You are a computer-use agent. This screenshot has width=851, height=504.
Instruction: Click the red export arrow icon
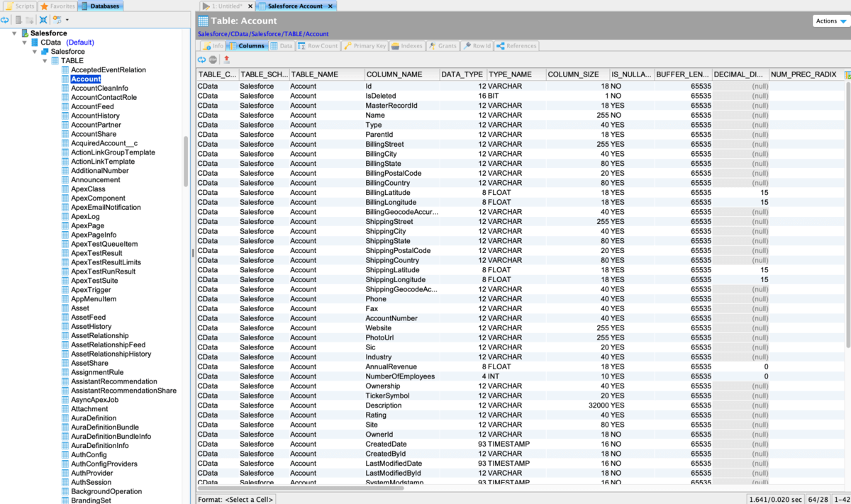click(x=226, y=60)
